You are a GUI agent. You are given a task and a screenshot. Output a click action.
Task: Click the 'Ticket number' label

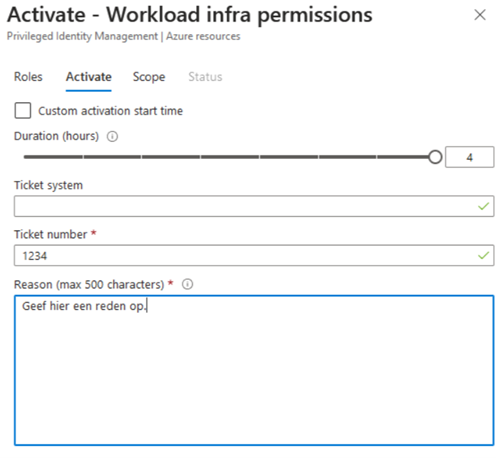point(50,234)
